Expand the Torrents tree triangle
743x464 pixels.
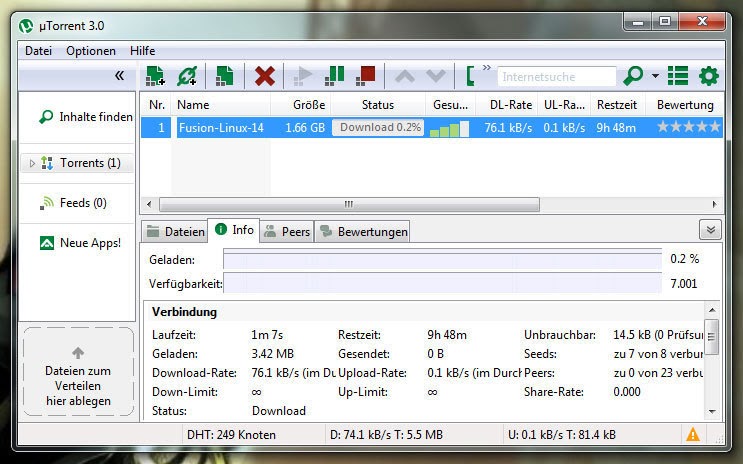pos(32,164)
